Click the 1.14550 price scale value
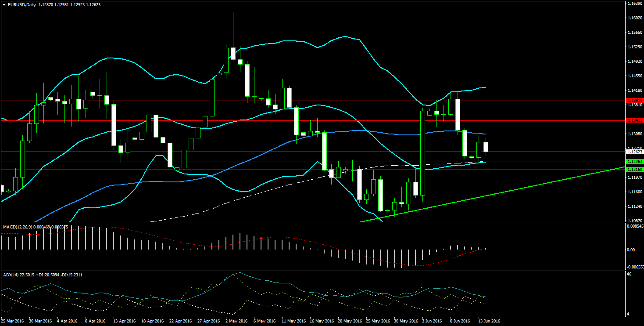The image size is (644, 326). tap(634, 76)
